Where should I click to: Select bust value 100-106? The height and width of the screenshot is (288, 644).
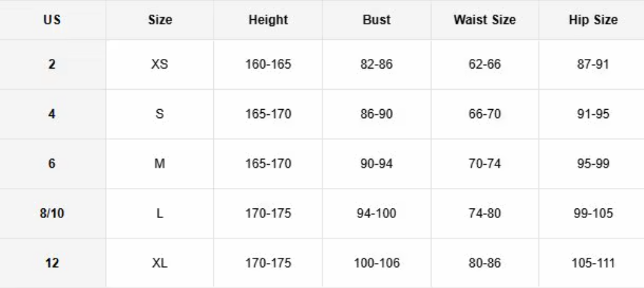(376, 263)
